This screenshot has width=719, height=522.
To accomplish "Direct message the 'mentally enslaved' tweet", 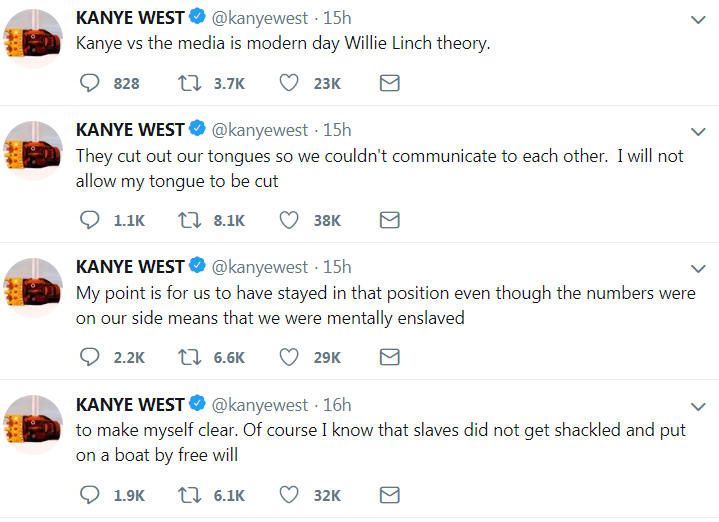I will [x=390, y=357].
